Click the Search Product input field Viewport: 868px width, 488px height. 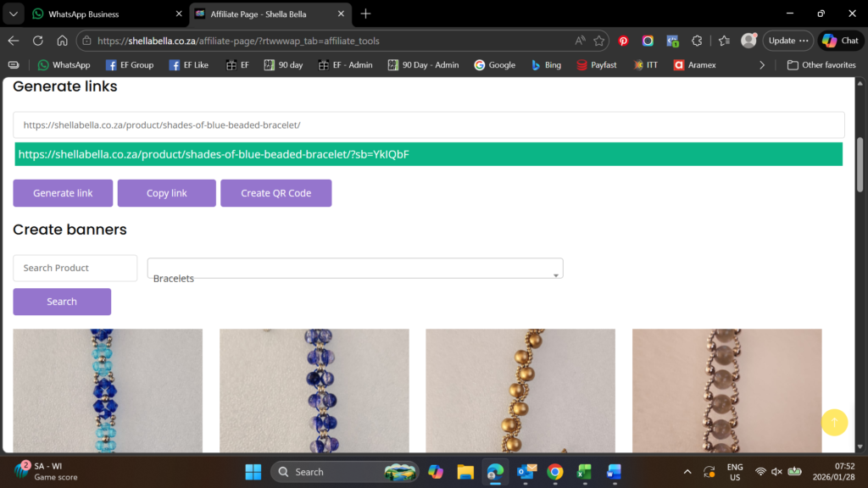[75, 268]
